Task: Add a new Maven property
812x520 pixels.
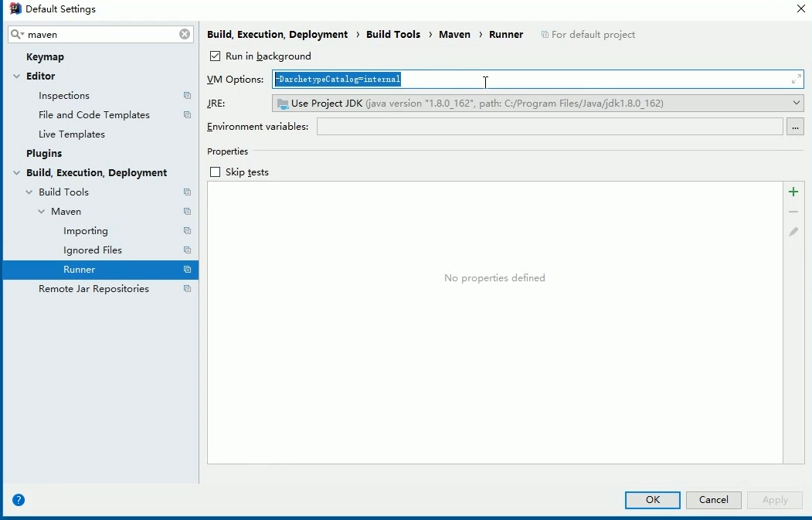Action: (x=793, y=192)
